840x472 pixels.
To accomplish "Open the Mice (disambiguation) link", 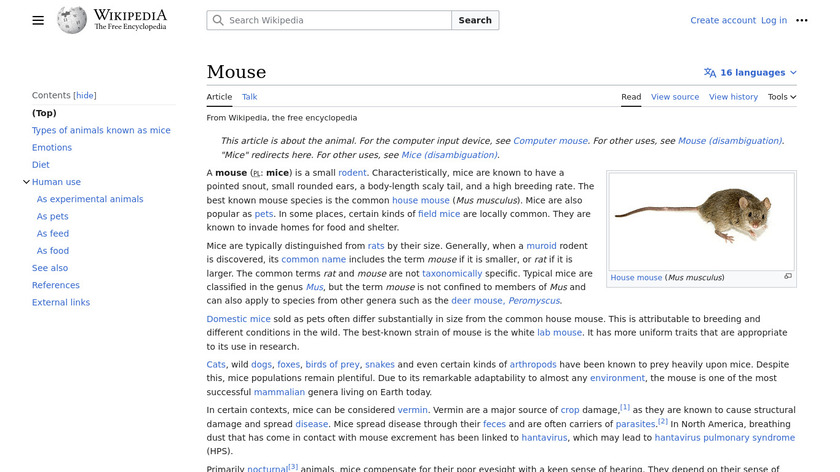I will pyautogui.click(x=449, y=155).
